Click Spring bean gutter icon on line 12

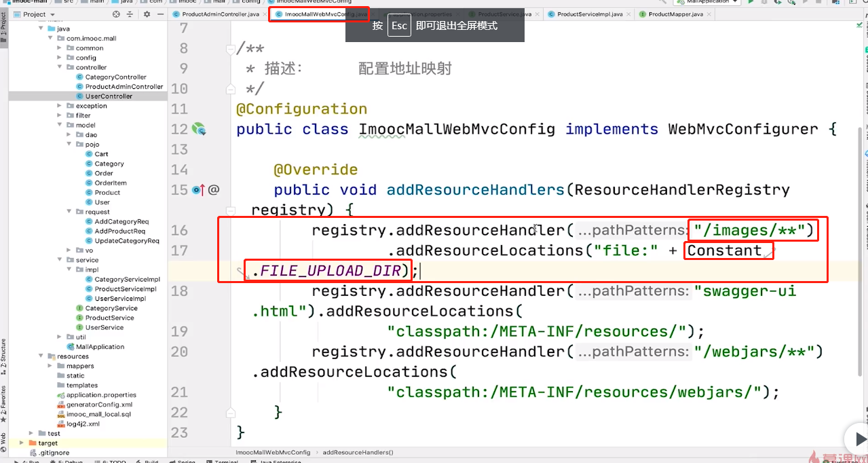pyautogui.click(x=198, y=129)
